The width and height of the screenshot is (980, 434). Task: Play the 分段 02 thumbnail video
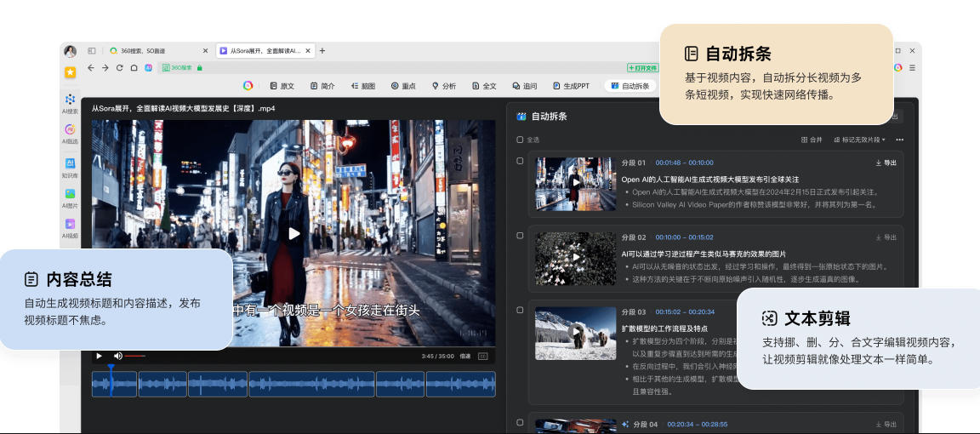click(575, 257)
